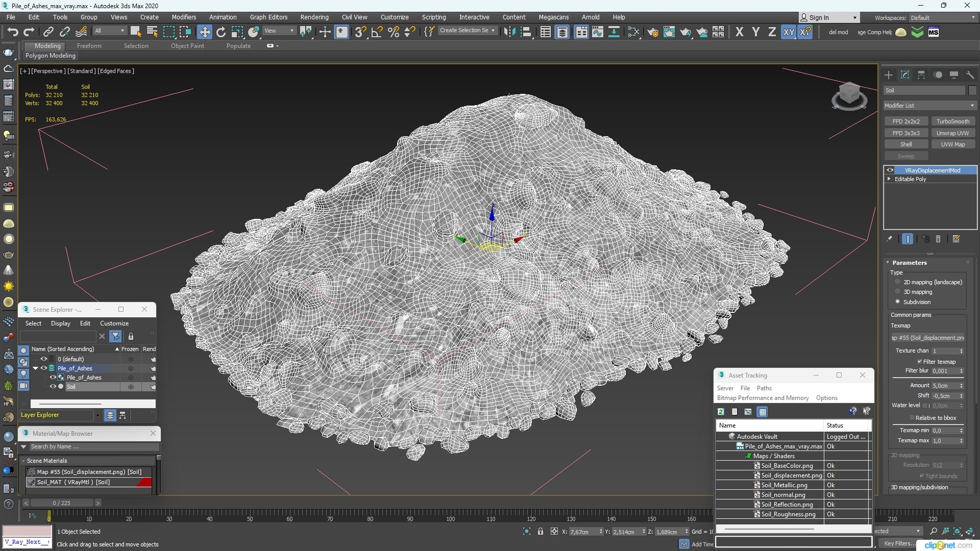Open Workspaces Default dropdown
The height and width of the screenshot is (551, 980).
tap(943, 18)
